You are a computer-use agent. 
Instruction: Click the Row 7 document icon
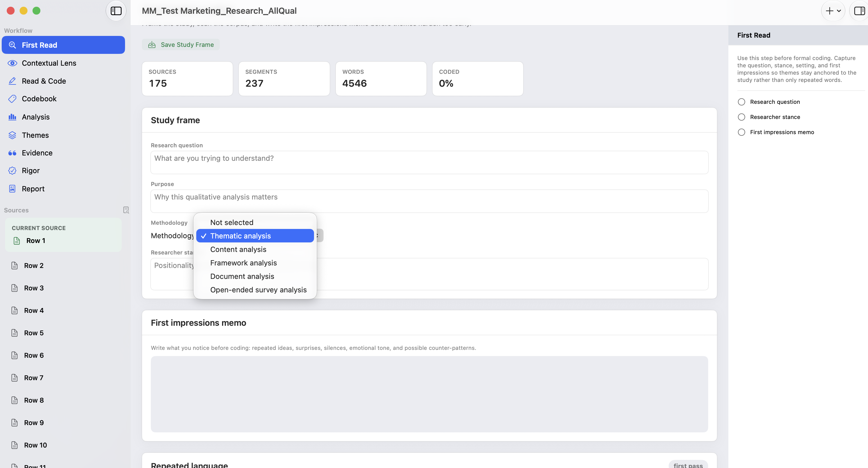point(15,378)
